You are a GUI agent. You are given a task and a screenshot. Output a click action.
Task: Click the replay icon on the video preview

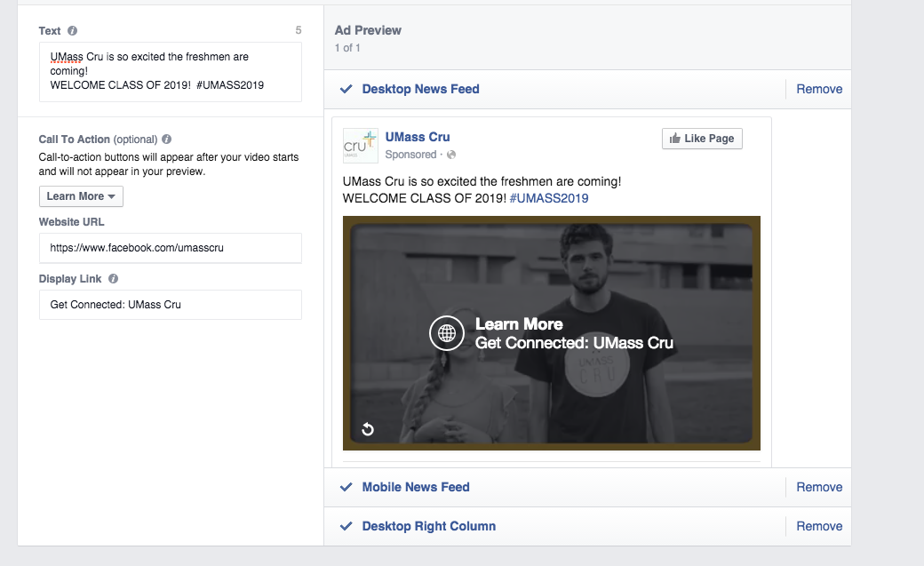click(x=368, y=428)
